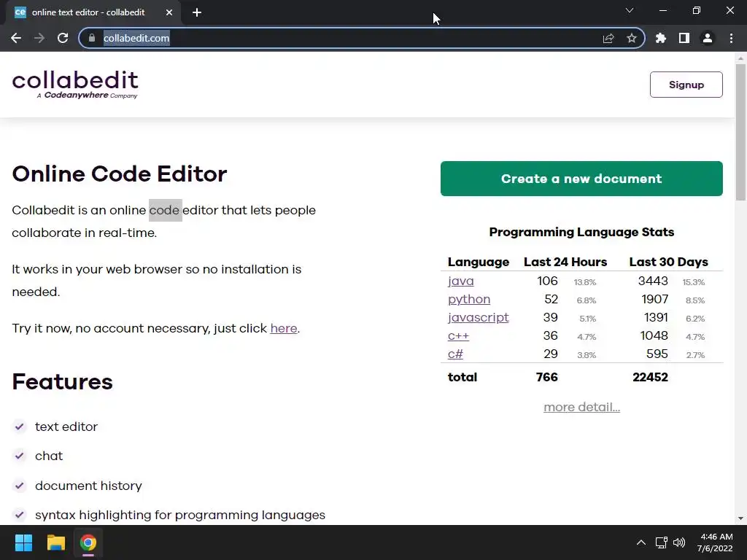
Task: Open Chrome three-dot menu
Action: [x=731, y=38]
